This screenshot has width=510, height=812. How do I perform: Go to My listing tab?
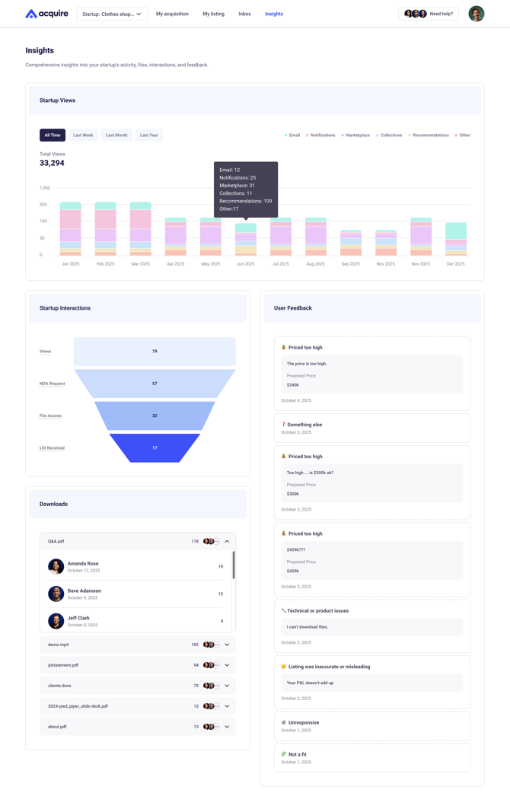[x=213, y=14]
